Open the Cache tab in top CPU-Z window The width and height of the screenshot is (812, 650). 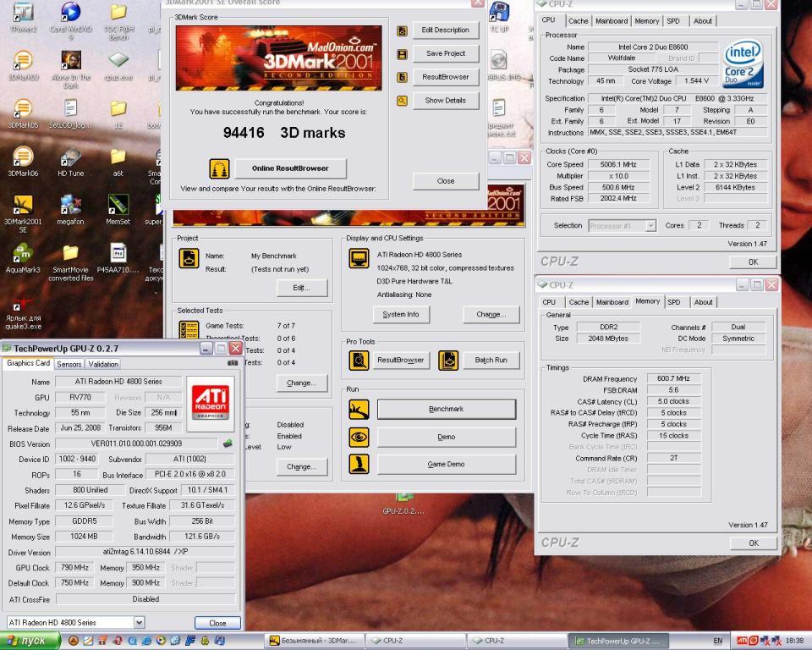pos(578,20)
